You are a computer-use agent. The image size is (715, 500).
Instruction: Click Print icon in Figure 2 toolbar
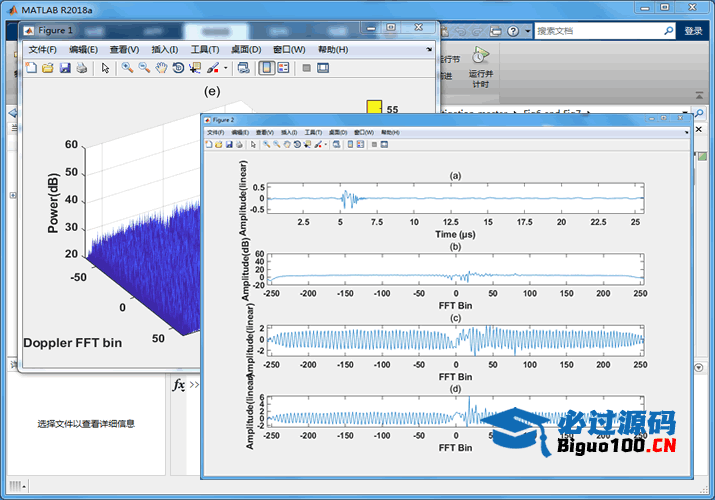coord(239,144)
